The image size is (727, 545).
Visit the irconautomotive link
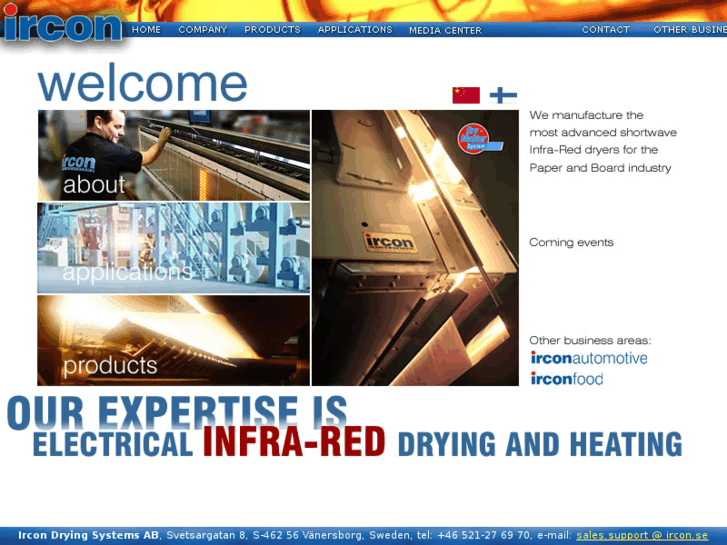point(589,358)
